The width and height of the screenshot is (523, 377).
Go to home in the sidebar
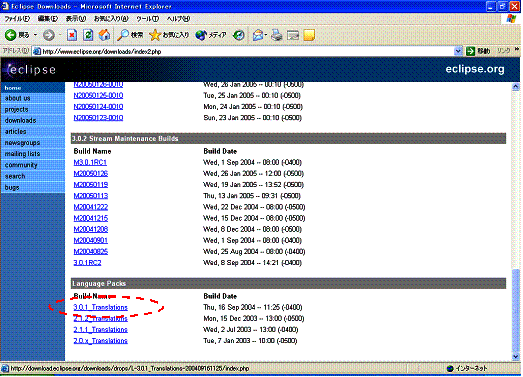33,88
